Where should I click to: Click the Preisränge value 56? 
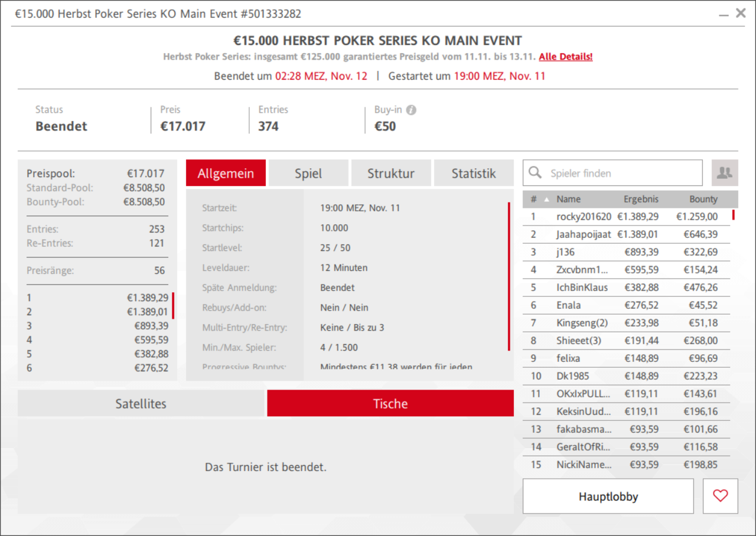[159, 271]
